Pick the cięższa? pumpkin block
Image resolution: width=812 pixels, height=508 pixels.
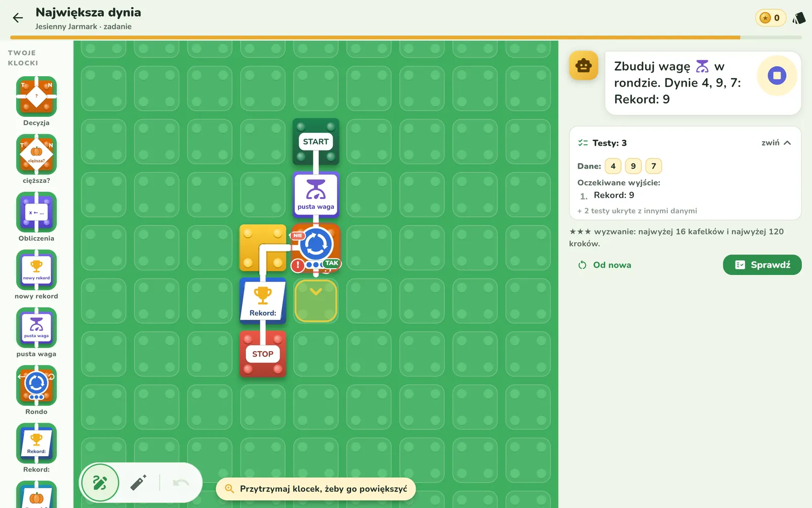(x=36, y=154)
